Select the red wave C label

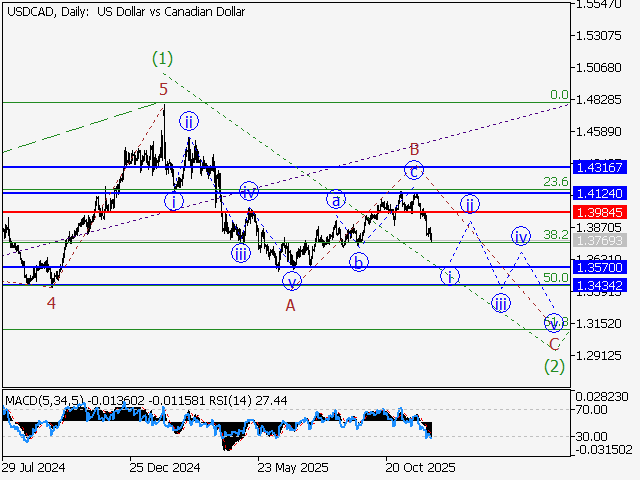tap(553, 344)
